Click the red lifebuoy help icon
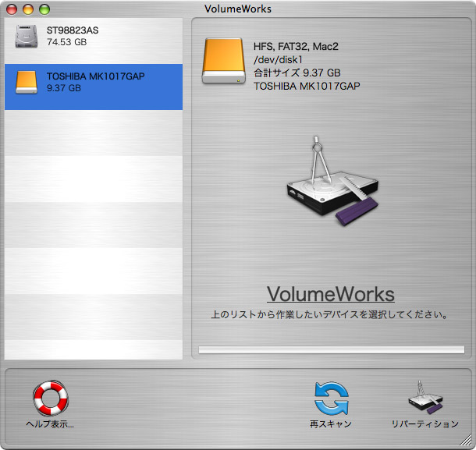Viewport: 476px width, 450px height. (x=51, y=398)
